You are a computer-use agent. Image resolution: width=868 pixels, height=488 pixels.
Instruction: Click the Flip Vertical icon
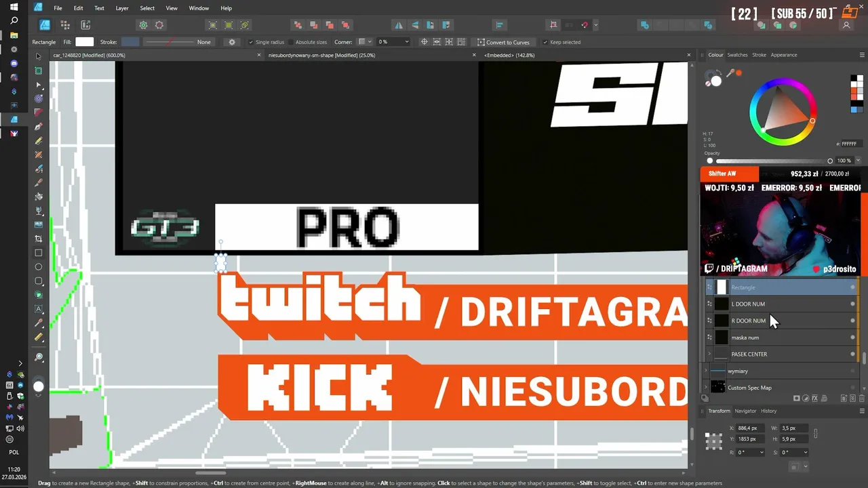tap(414, 25)
